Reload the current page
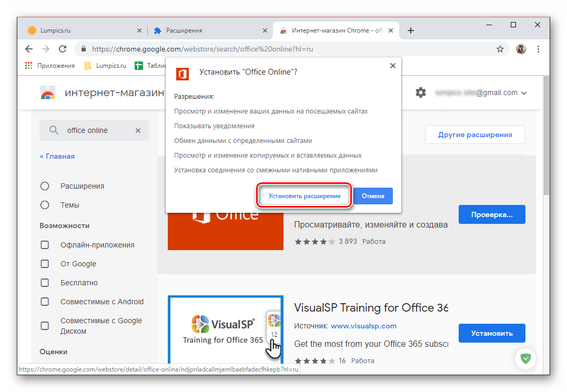 click(x=63, y=49)
